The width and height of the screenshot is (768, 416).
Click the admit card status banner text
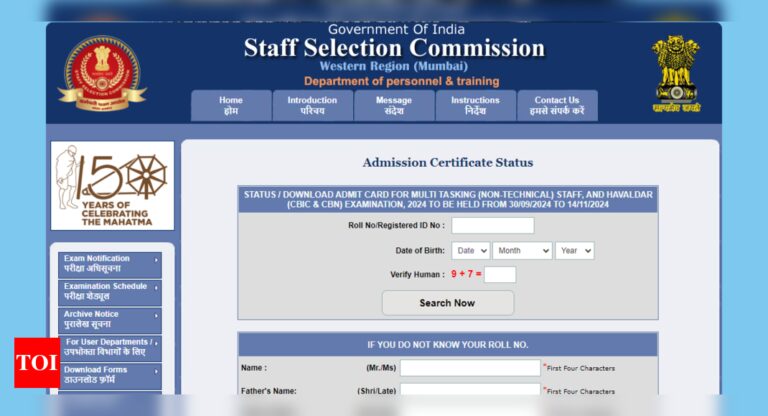[x=448, y=199]
